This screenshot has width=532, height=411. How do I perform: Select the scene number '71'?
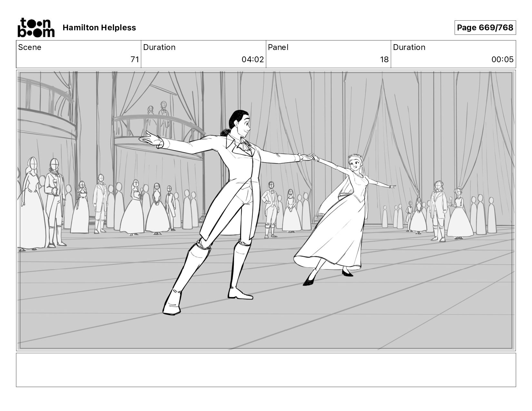(x=135, y=60)
